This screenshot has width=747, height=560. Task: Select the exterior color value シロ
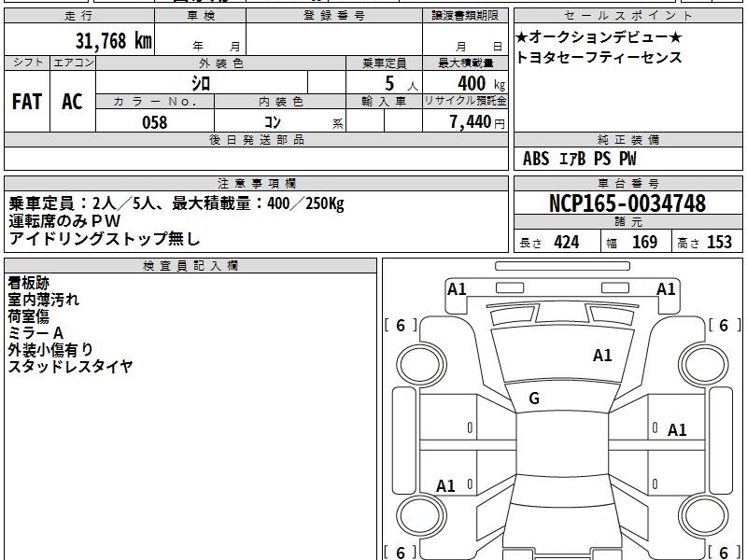[201, 83]
